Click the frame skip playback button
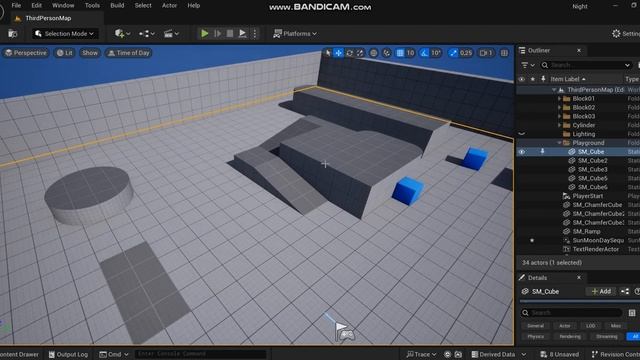Screen dimensions: 640x360 pos(218,33)
